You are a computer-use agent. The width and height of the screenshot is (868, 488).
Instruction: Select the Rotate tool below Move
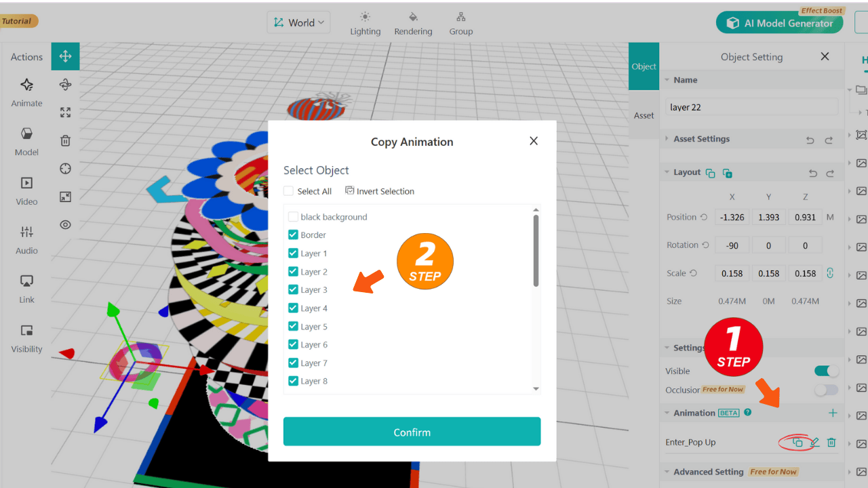(65, 84)
